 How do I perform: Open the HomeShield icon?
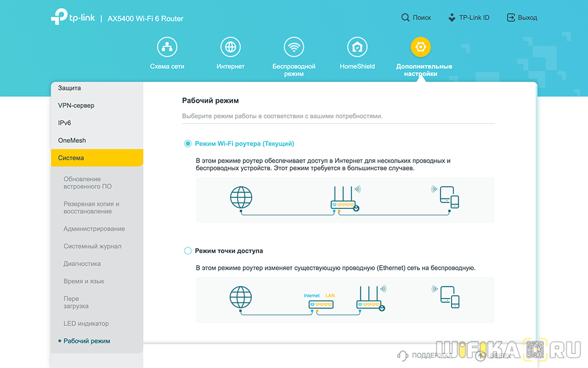click(x=357, y=47)
